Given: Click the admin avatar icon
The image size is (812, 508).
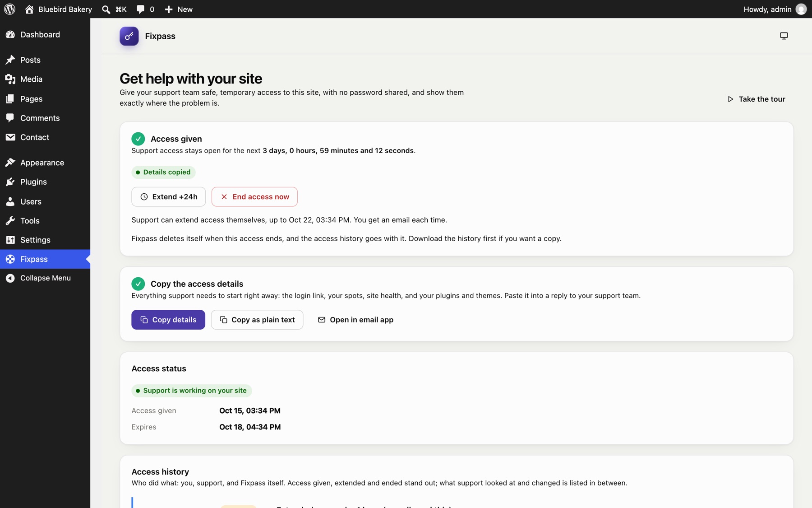Looking at the screenshot, I should (801, 9).
